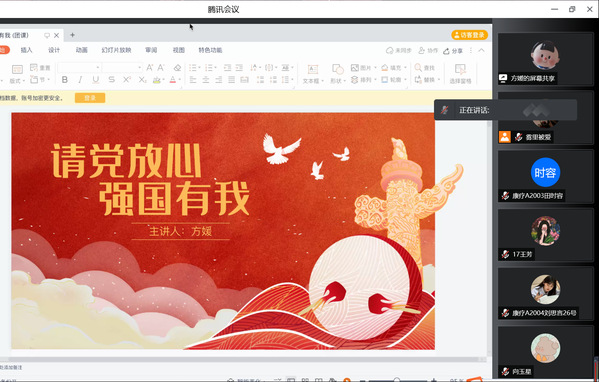
Task: Switch to the 幻灯片放映 tab
Action: (117, 50)
